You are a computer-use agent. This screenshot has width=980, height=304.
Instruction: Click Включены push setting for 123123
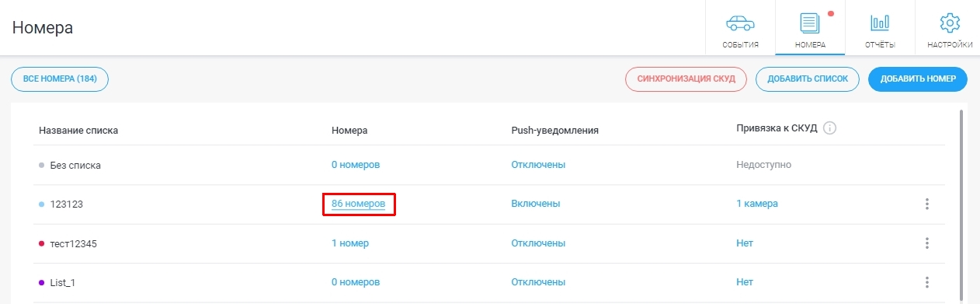(536, 204)
